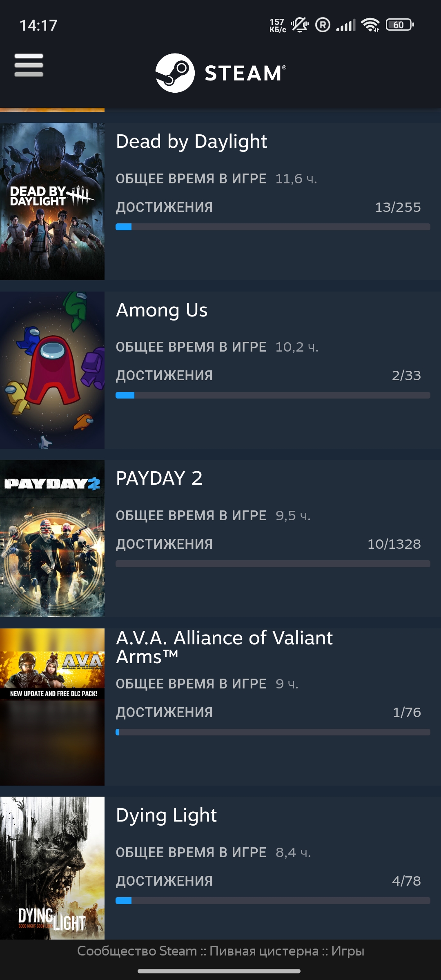Screen dimensions: 441x980
Task: Open the Dead by Daylight title link
Action: pos(192,142)
